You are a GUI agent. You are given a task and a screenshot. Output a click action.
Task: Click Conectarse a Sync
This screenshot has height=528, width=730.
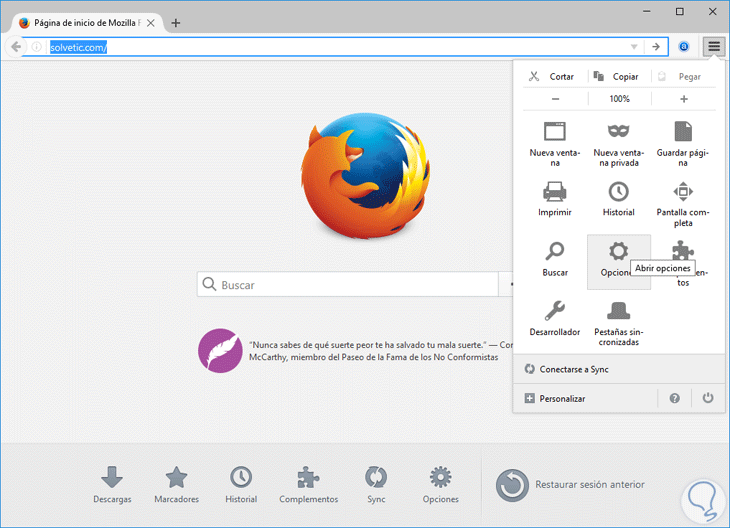coord(619,369)
